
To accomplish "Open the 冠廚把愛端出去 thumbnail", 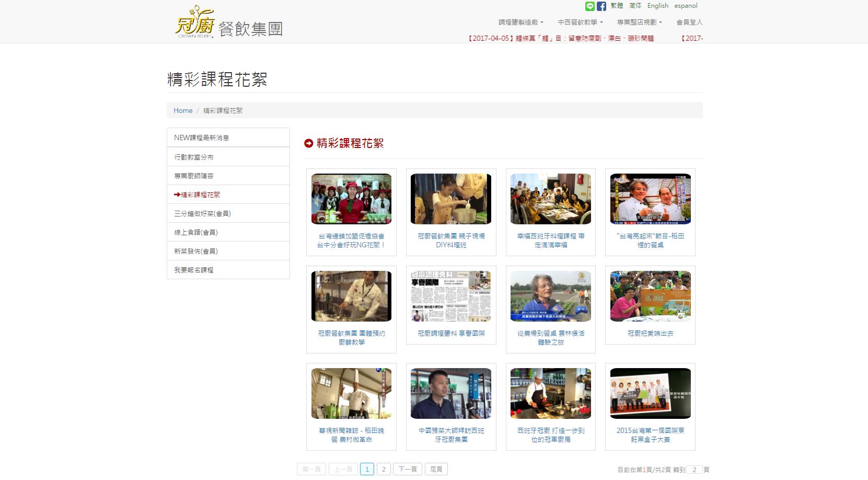I will pyautogui.click(x=650, y=296).
